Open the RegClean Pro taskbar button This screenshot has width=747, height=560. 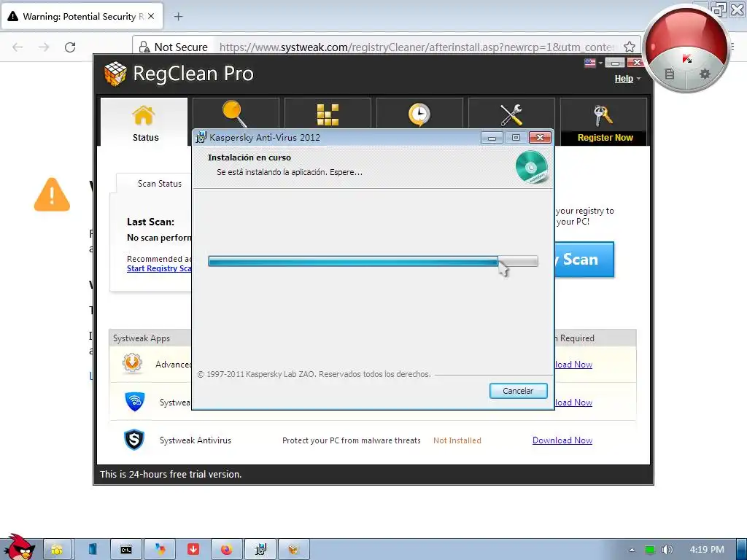tap(293, 550)
